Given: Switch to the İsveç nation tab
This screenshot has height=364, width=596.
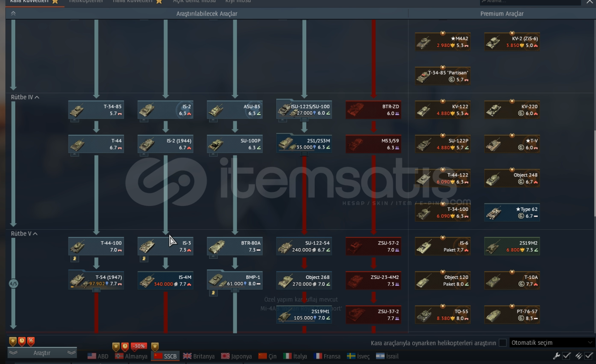Looking at the screenshot, I should (x=359, y=356).
